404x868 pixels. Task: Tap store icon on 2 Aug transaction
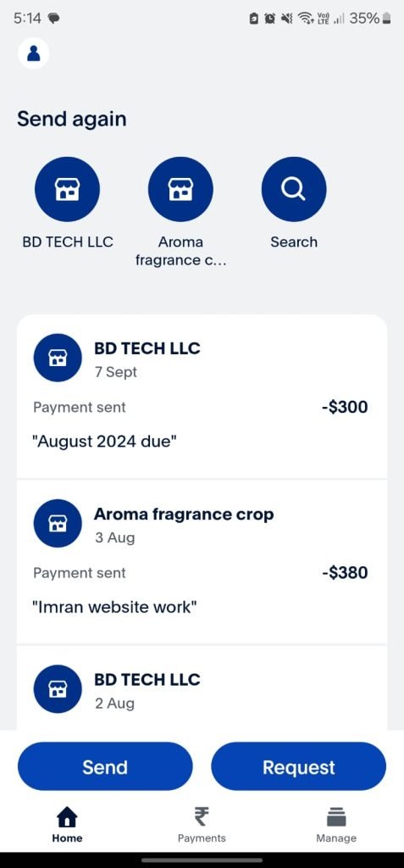58,688
